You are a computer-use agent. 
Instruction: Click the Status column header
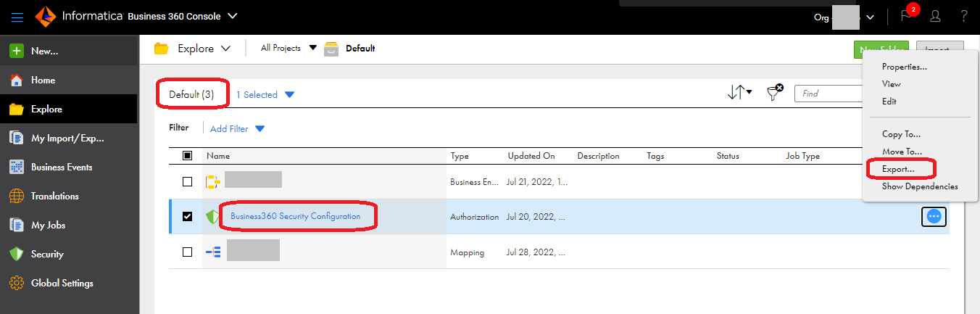[x=728, y=156]
